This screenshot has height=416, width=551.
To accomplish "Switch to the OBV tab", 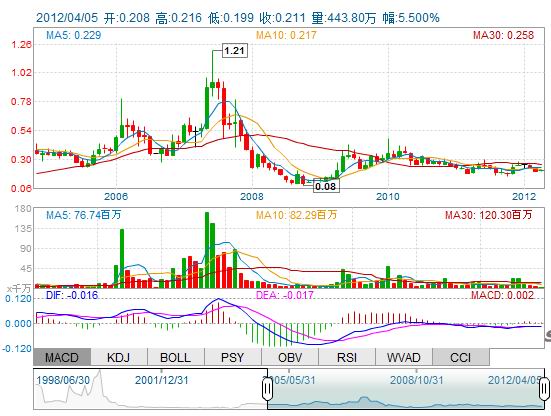I will pos(290,357).
